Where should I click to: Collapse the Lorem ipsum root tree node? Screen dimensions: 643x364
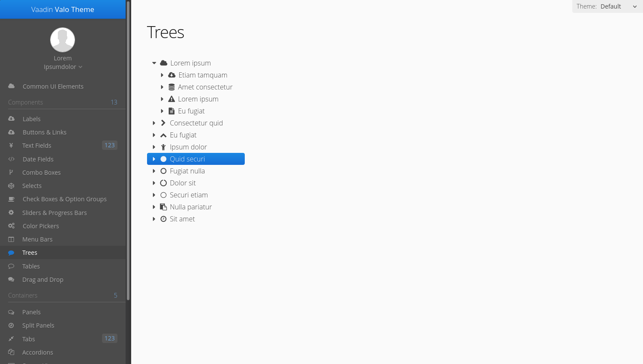tap(154, 63)
